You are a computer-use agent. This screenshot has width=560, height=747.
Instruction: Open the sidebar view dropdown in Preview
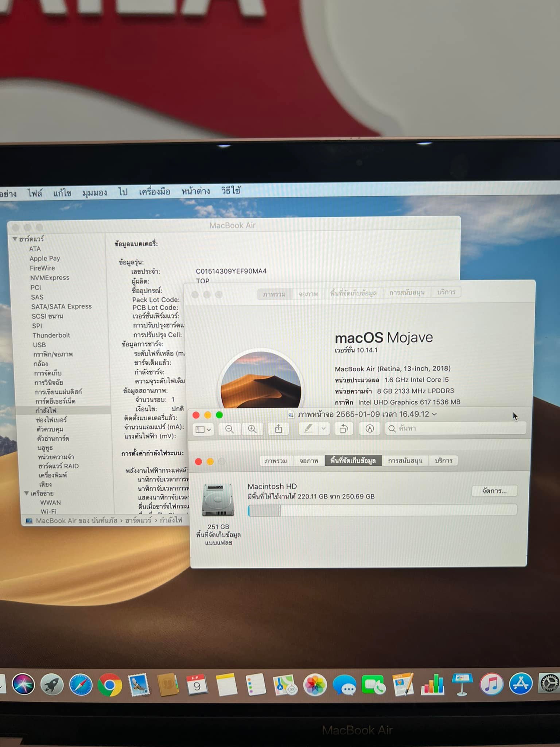tap(203, 429)
